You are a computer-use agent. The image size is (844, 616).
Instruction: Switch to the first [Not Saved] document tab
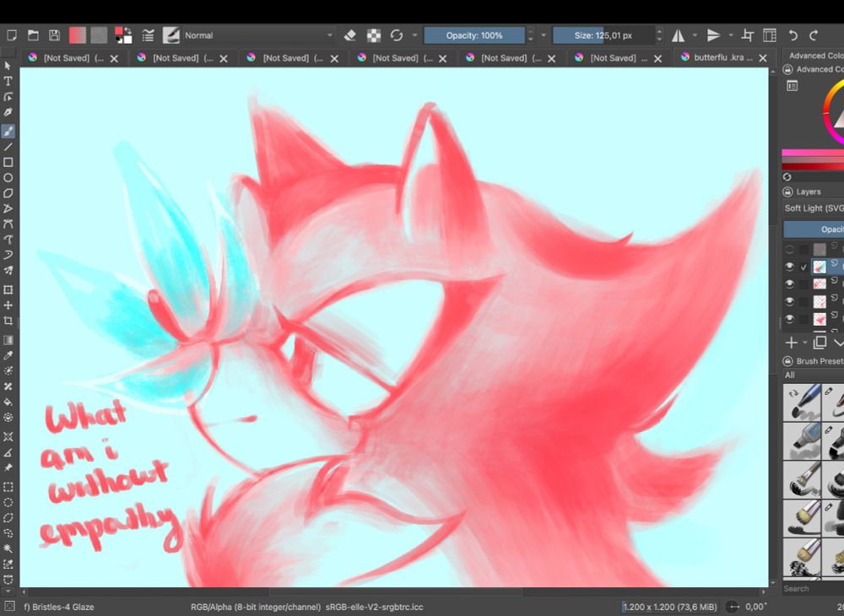73,58
